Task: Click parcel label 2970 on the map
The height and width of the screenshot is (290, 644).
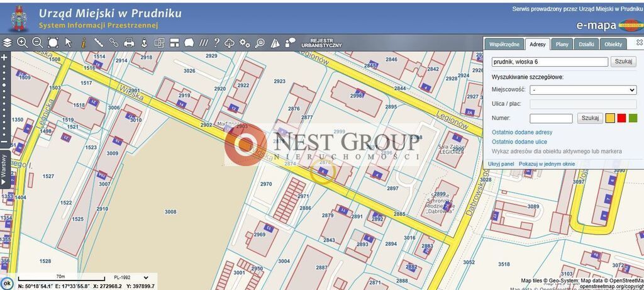Action: pos(266,184)
